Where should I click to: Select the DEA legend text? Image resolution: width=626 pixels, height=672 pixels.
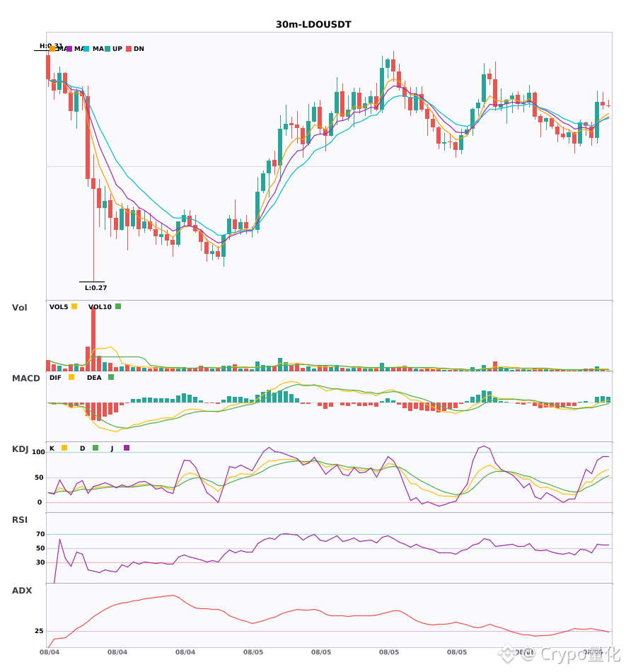click(x=94, y=378)
